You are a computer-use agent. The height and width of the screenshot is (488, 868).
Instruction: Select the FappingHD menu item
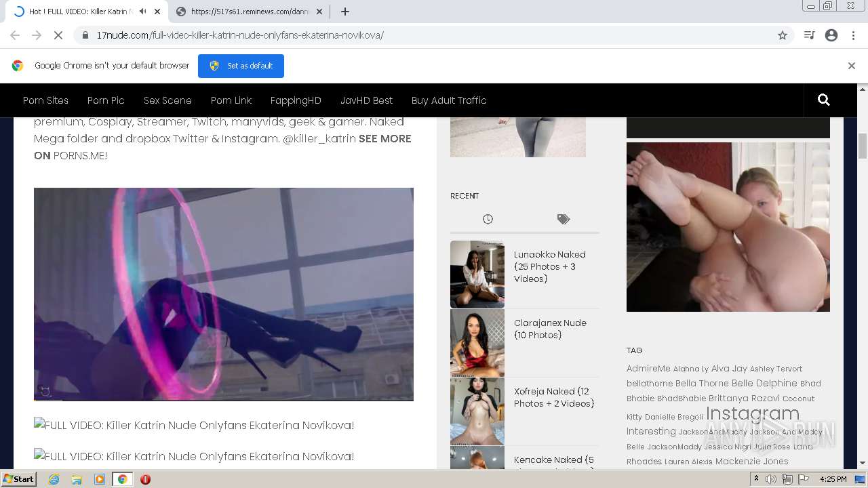296,100
